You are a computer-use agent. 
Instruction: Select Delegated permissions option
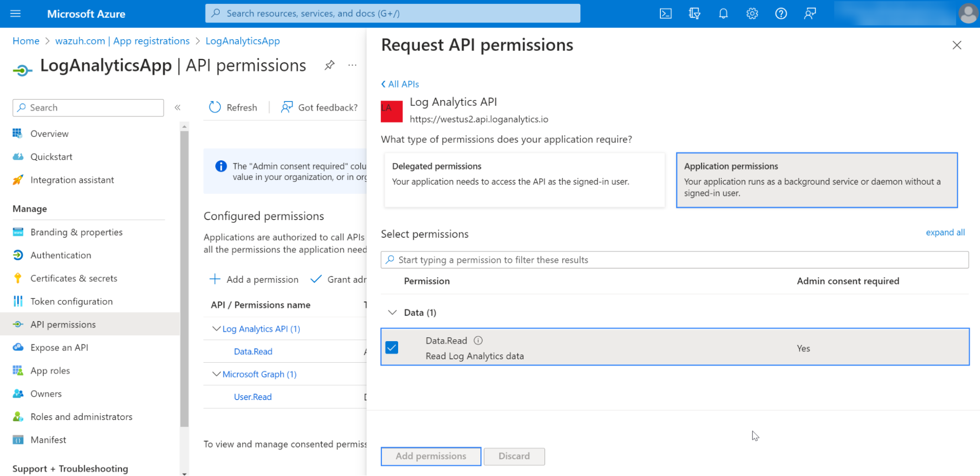pos(524,179)
